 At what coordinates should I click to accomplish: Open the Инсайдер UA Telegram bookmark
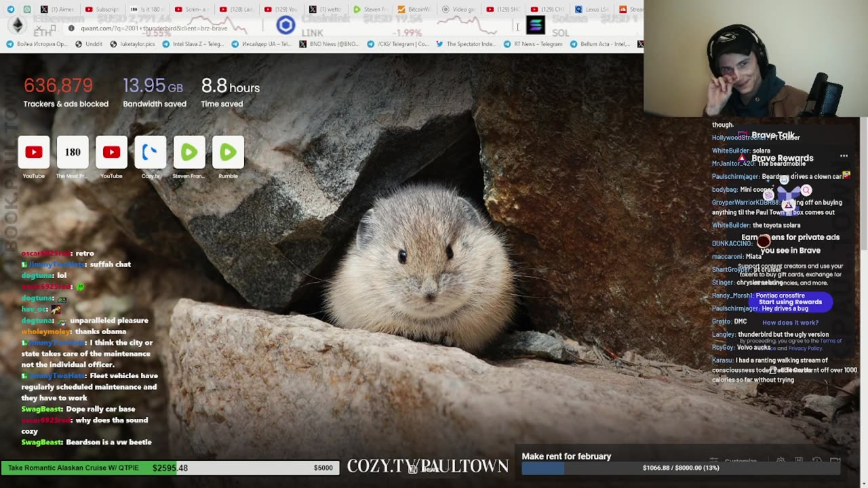[262, 44]
